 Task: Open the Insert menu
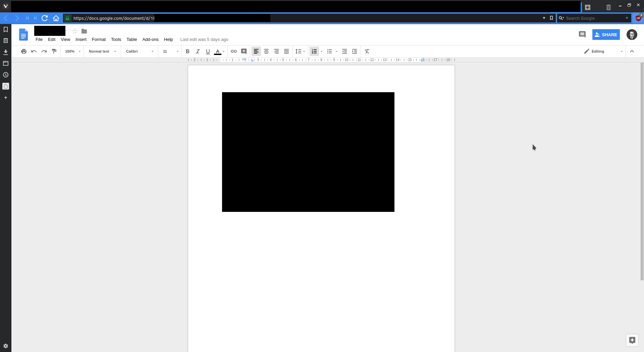(x=81, y=40)
